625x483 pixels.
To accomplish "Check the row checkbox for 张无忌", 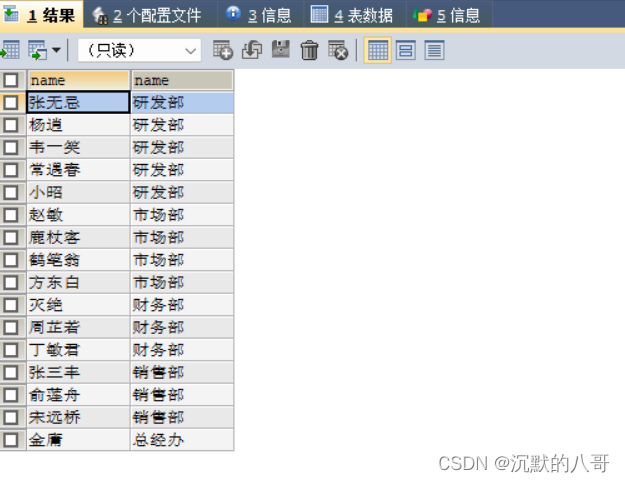I will click(11, 102).
